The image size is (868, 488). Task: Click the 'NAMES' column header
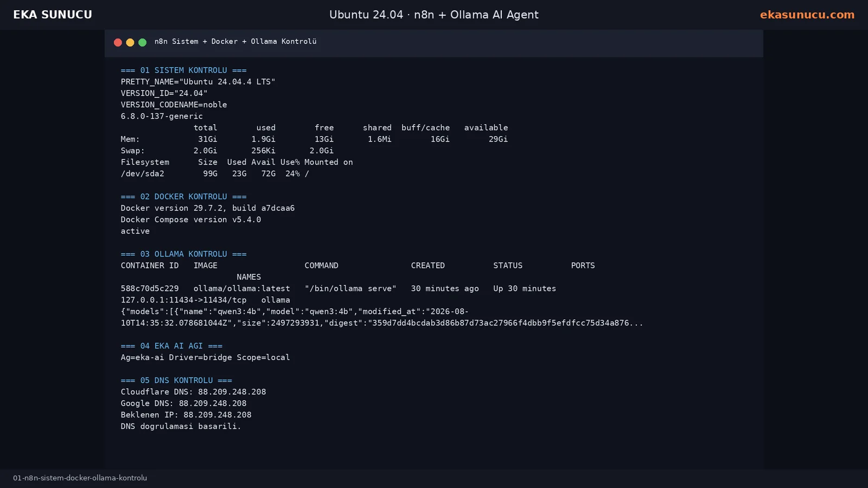248,277
